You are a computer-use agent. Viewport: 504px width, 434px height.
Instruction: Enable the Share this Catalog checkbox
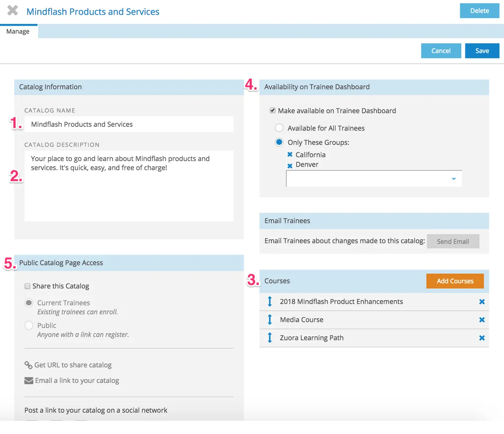point(27,286)
